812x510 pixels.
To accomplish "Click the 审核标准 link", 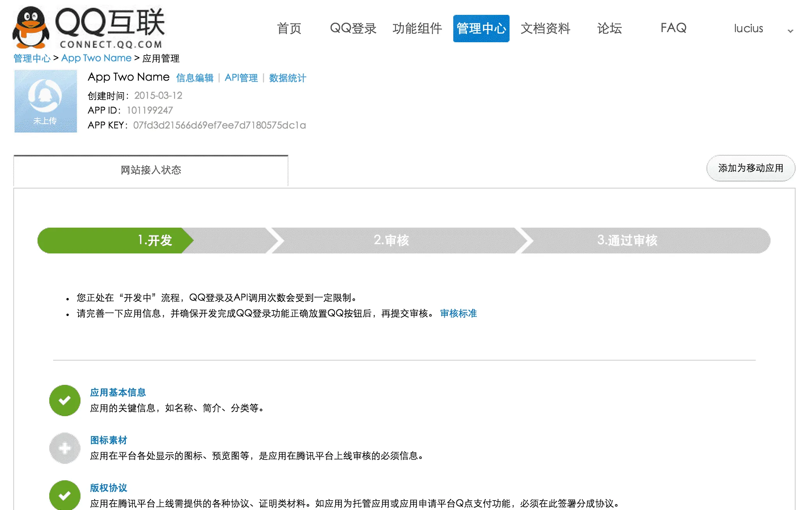I will [458, 313].
